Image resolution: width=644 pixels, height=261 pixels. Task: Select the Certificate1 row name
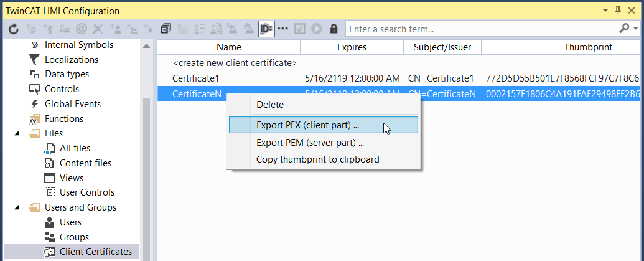click(195, 78)
